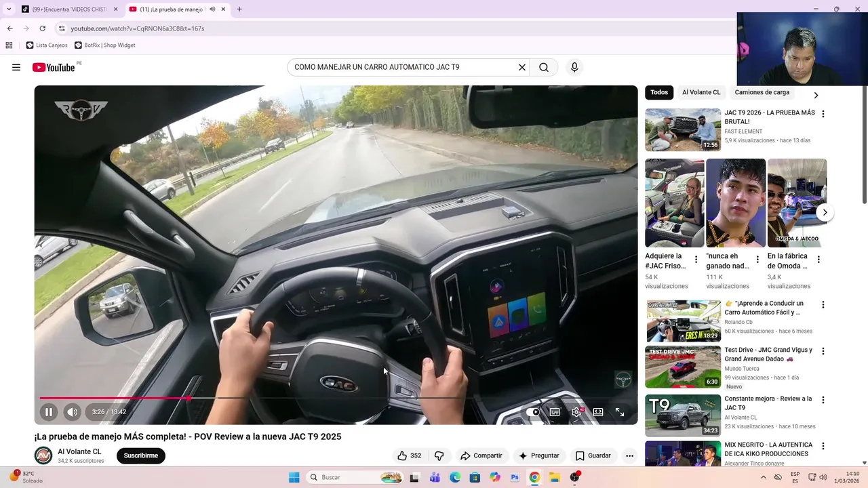Subscribe with the Suscribirme button
Image resolution: width=868 pixels, height=488 pixels.
point(141,455)
